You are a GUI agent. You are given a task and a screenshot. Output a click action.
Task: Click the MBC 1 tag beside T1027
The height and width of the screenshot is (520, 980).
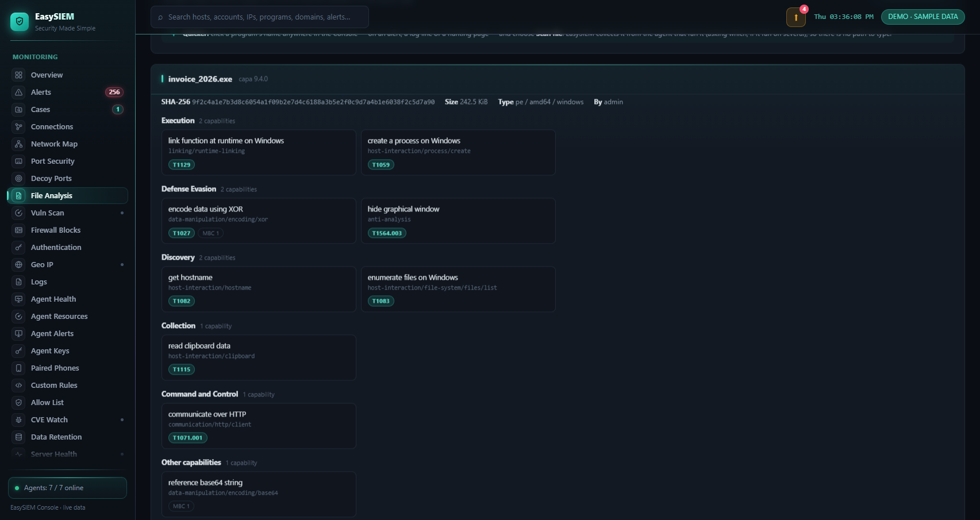pyautogui.click(x=211, y=233)
